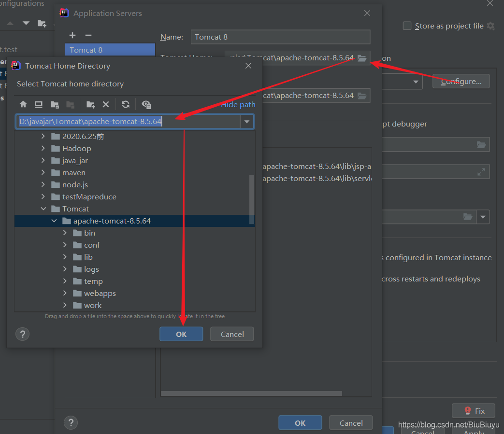Viewport: 504px width, 434px height.
Task: Close the Tomcat Home Directory dialog
Action: point(248,66)
